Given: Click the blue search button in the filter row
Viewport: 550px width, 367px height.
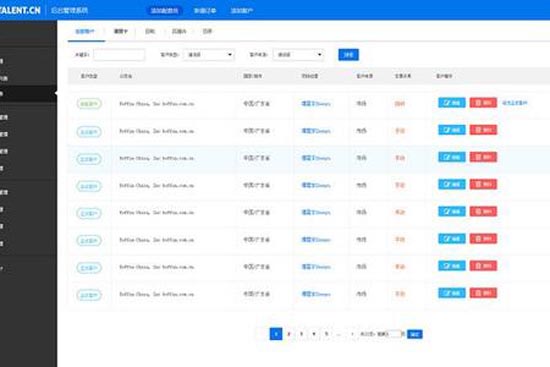Looking at the screenshot, I should (x=348, y=55).
